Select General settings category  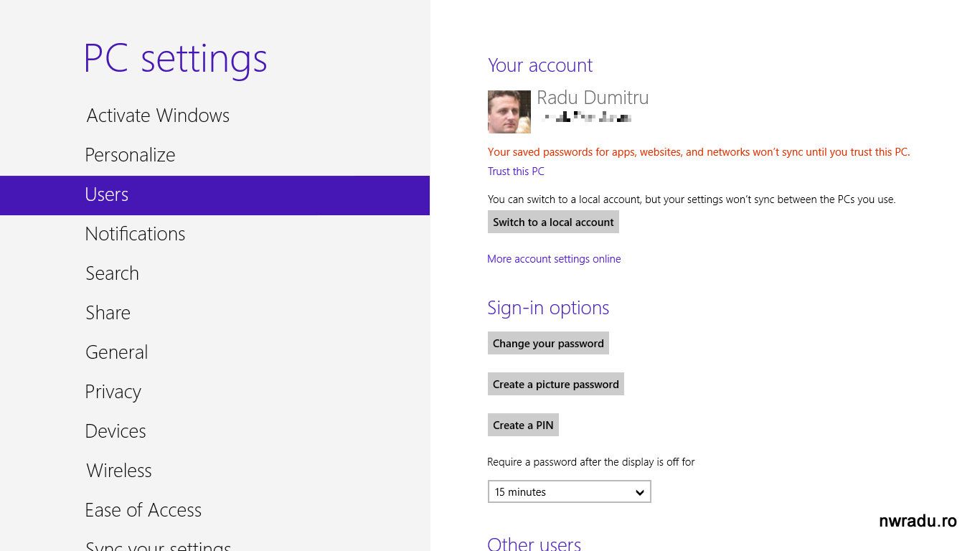click(x=116, y=352)
